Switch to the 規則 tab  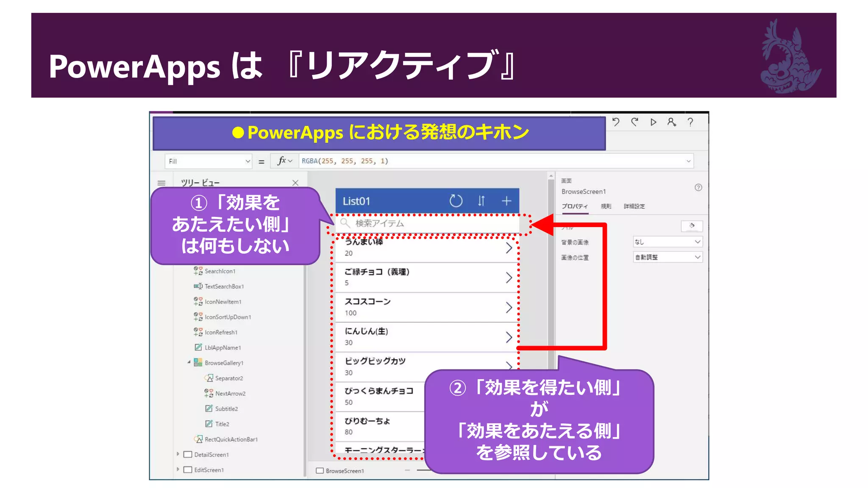pos(606,206)
